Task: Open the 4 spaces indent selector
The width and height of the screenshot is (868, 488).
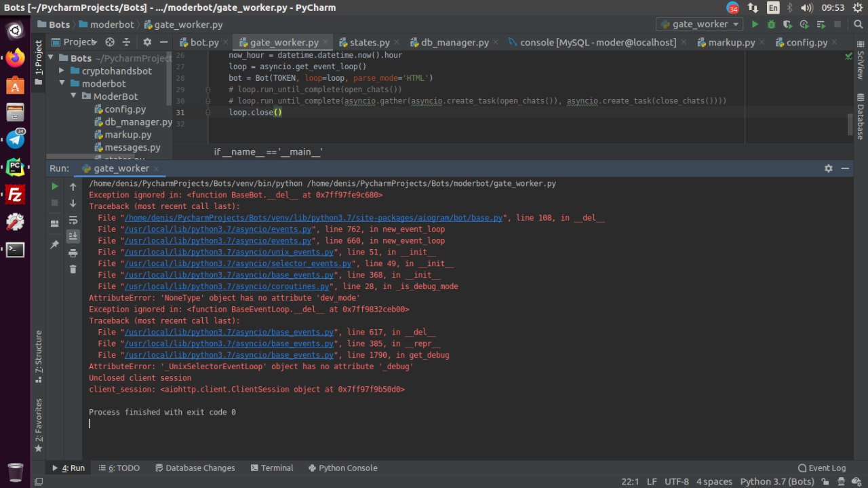Action: (x=714, y=481)
